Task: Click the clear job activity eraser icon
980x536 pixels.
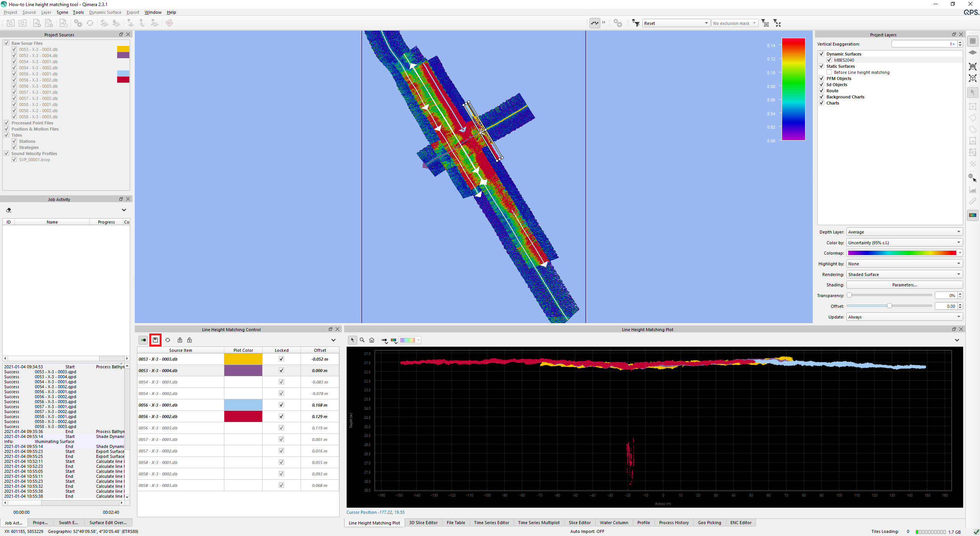Action: click(x=9, y=210)
